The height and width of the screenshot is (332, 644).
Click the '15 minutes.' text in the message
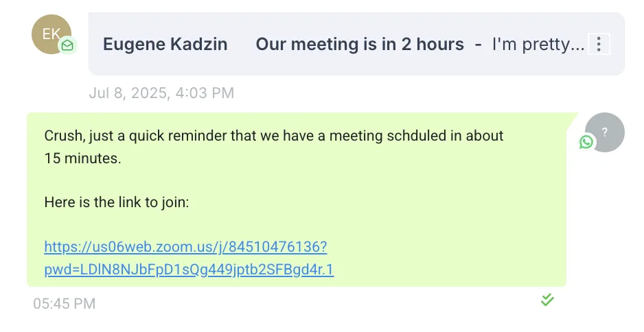coord(83,158)
